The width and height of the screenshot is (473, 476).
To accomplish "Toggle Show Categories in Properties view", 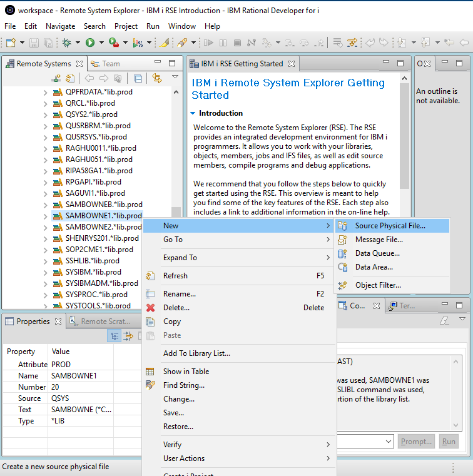I will [115, 337].
